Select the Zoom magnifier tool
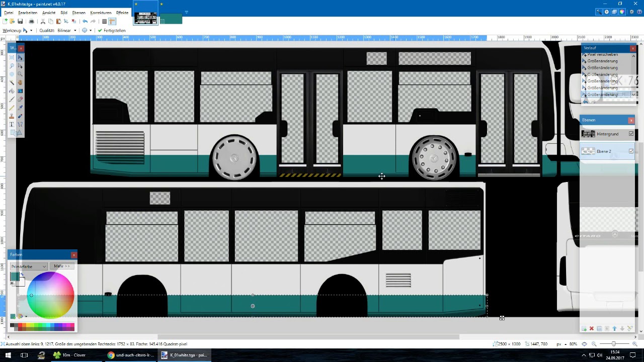 coord(20,74)
